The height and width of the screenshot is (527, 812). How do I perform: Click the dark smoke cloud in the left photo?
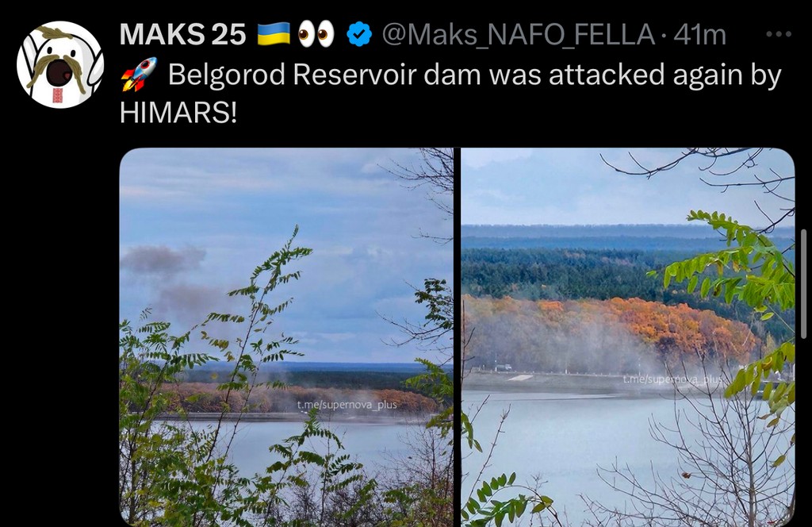coord(165,260)
